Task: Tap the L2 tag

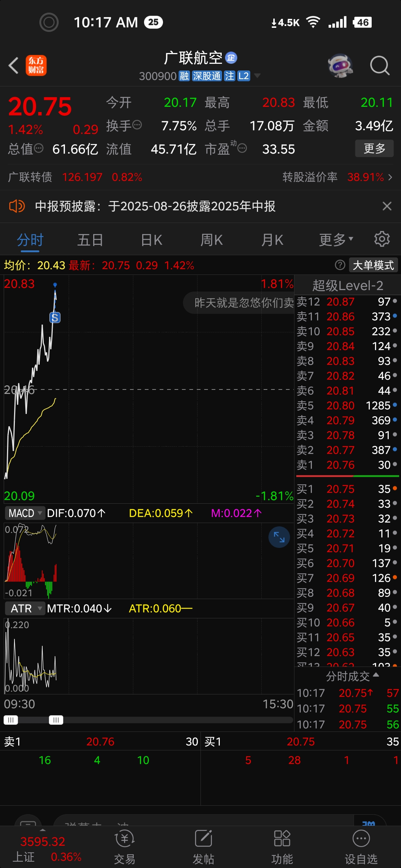Action: [244, 76]
